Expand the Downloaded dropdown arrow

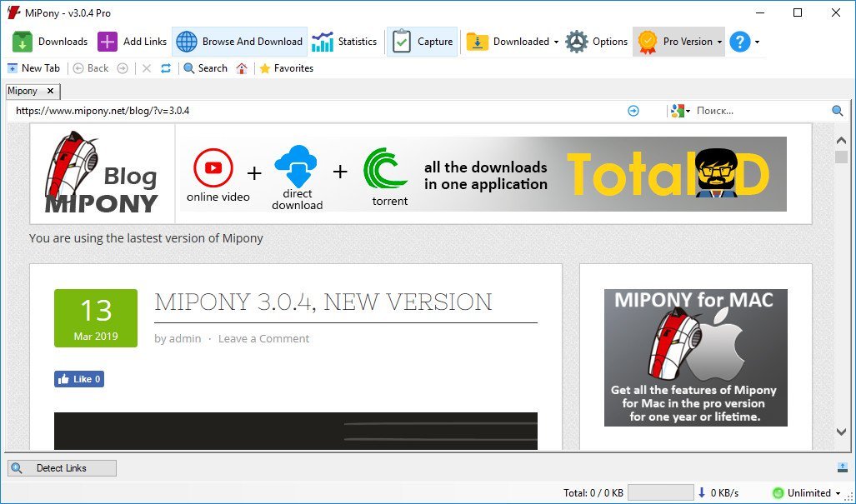click(x=556, y=42)
